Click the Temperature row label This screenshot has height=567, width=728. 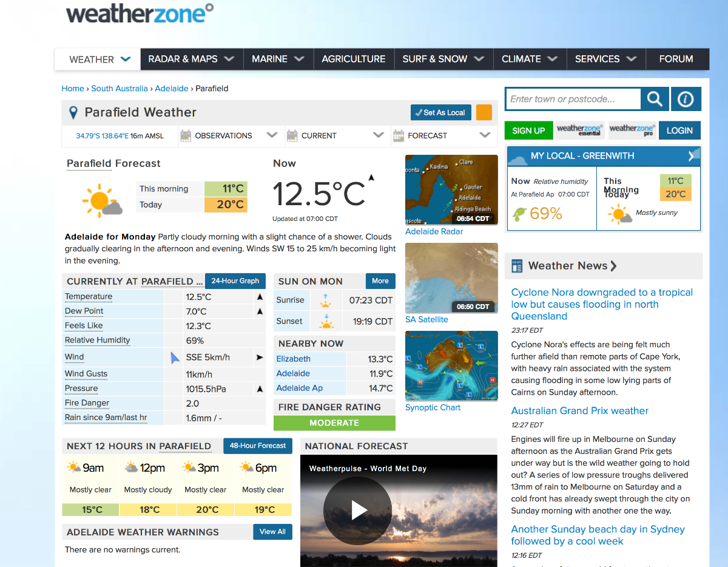click(x=89, y=296)
